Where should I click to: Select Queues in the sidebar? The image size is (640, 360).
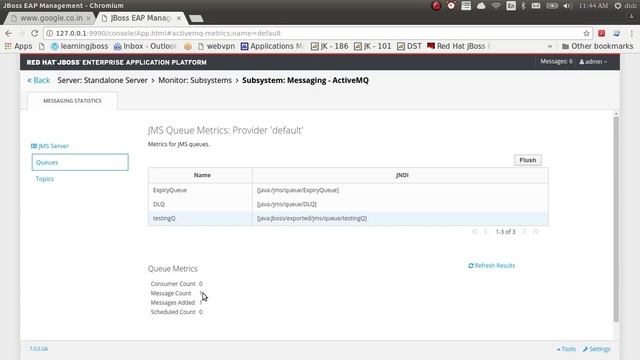click(x=80, y=162)
